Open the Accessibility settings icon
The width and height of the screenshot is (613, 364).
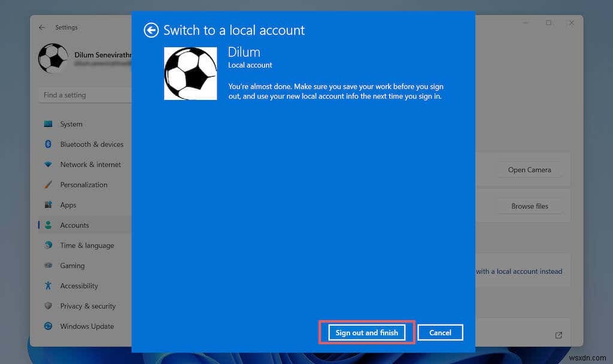tap(48, 286)
